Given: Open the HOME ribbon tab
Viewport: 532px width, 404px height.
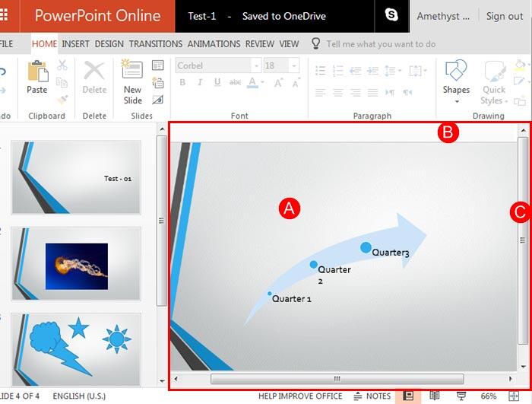Looking at the screenshot, I should point(44,44).
